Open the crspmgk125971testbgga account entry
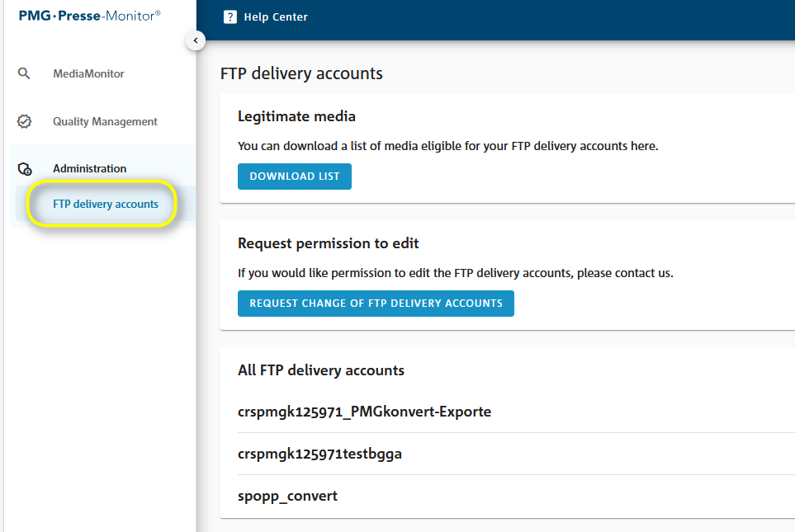 tap(319, 454)
